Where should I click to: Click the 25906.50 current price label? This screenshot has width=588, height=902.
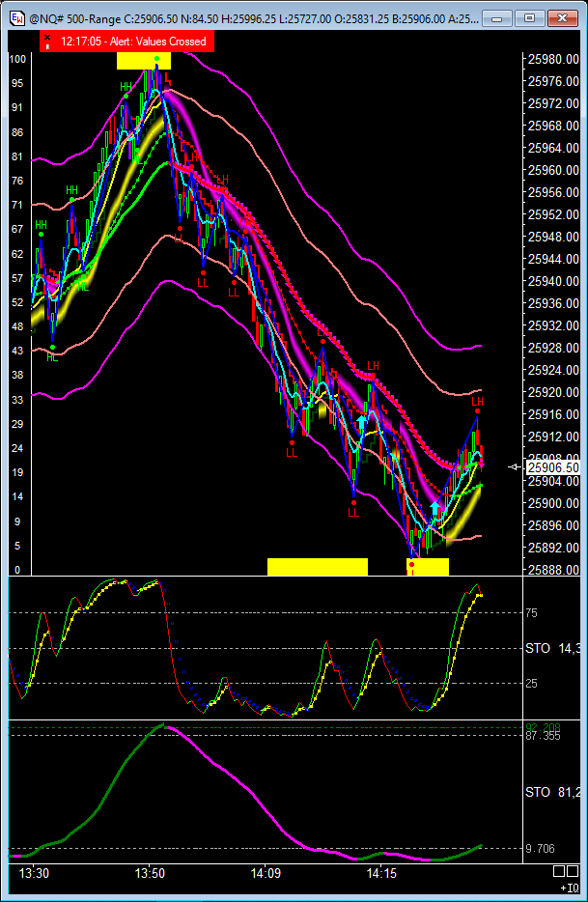552,467
